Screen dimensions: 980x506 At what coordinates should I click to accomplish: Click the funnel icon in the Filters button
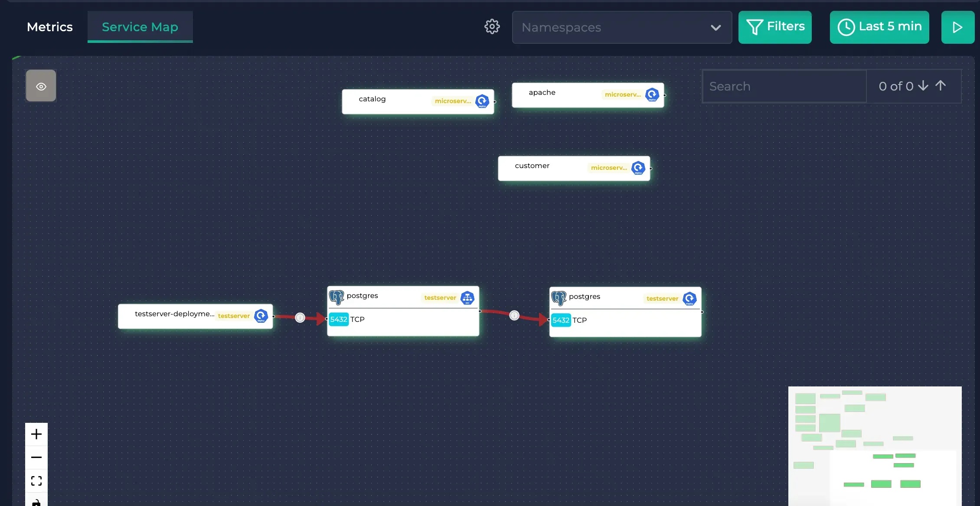tap(754, 26)
